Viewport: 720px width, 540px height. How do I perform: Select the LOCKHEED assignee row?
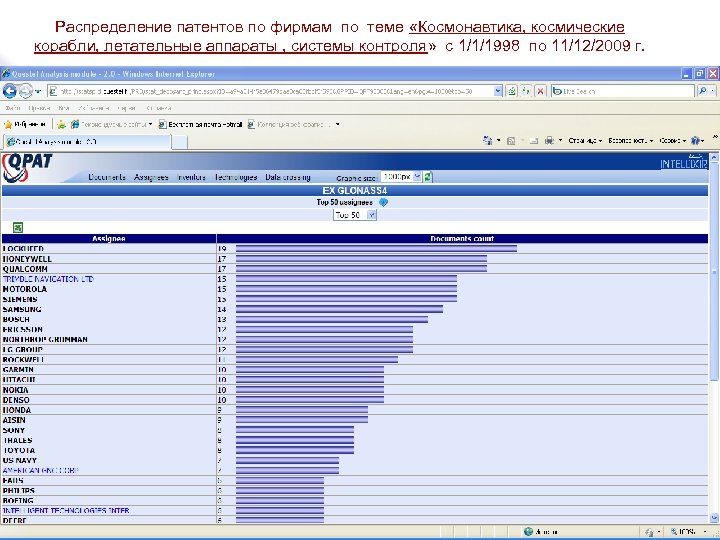point(354,248)
